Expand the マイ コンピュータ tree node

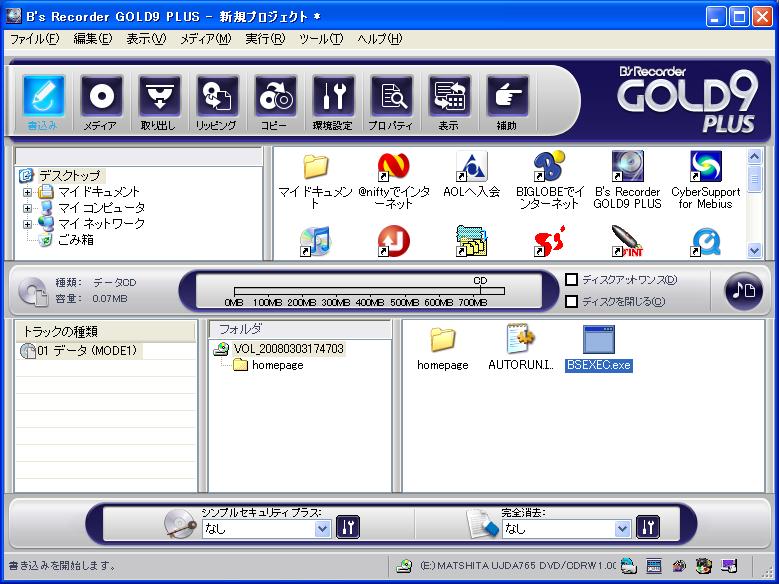(x=27, y=208)
